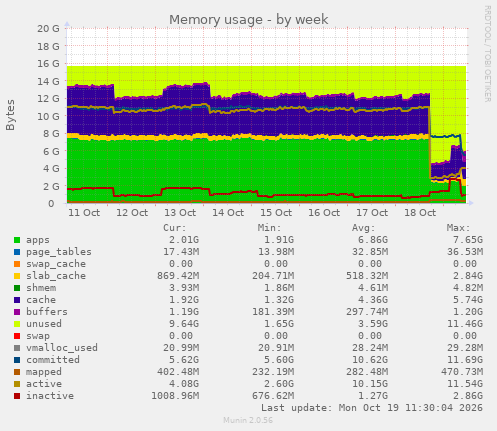
Task: Click the unused max value 11.46G
Action: [x=465, y=324]
